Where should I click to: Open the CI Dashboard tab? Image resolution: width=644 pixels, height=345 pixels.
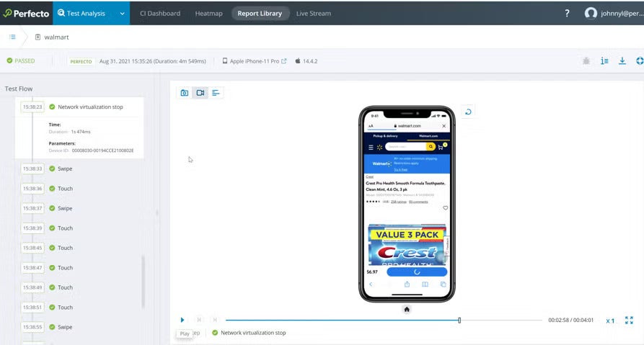click(160, 13)
